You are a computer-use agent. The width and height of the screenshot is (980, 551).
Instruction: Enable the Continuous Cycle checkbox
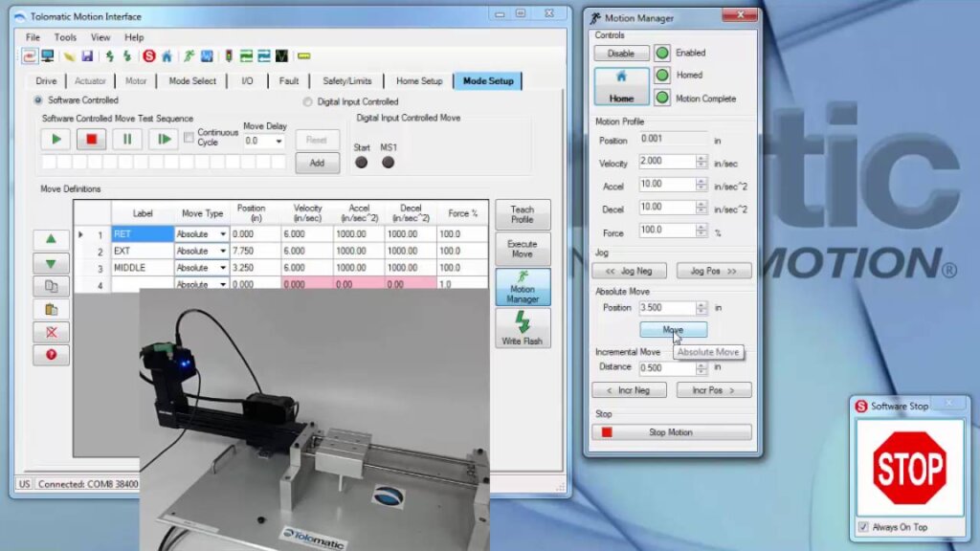click(189, 137)
